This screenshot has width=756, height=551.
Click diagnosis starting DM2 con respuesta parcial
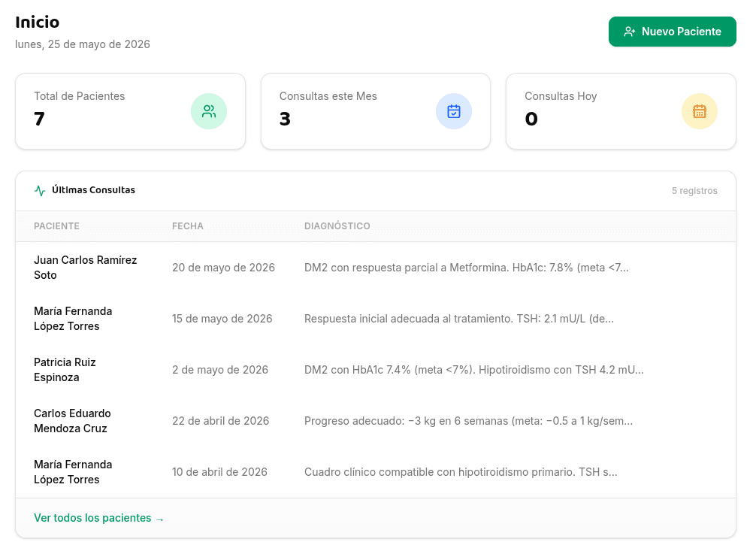point(466,268)
